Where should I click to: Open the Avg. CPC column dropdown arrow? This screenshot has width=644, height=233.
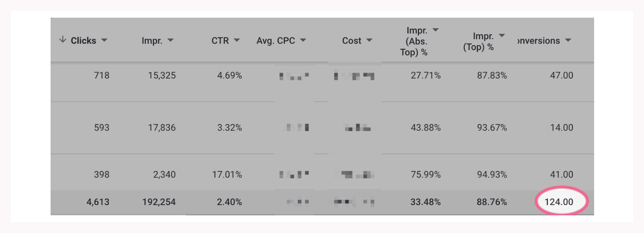click(303, 40)
